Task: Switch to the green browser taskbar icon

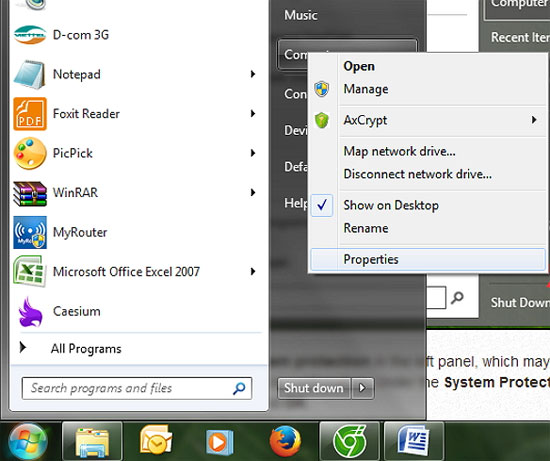Action: click(349, 442)
